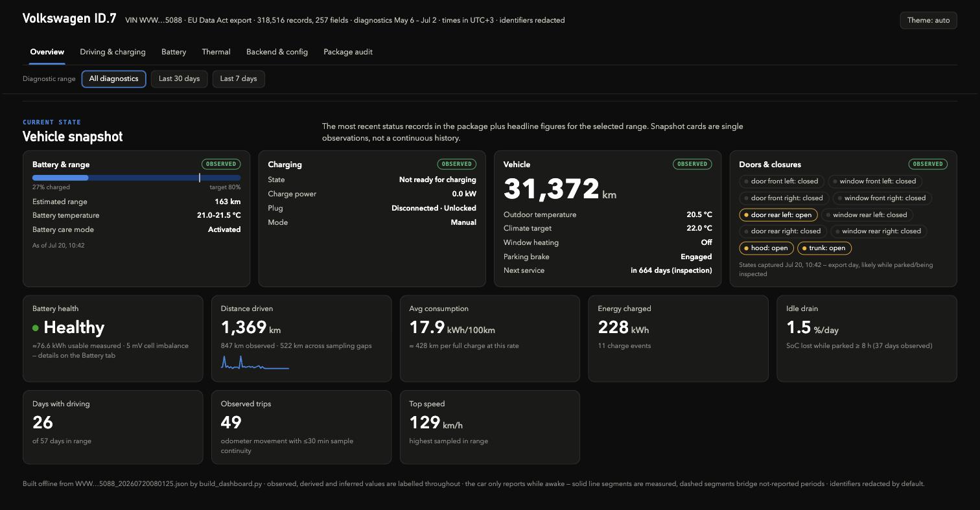Click the 'As of Jul 20, 10:42' timestamp
This screenshot has height=510, width=980.
click(x=58, y=246)
